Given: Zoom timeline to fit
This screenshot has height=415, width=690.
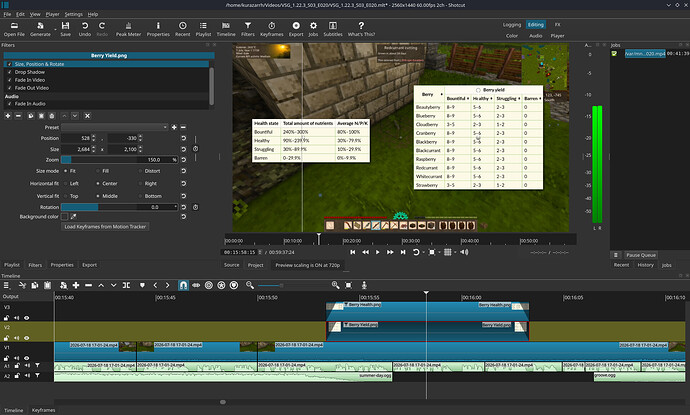Looking at the screenshot, I should (349, 285).
